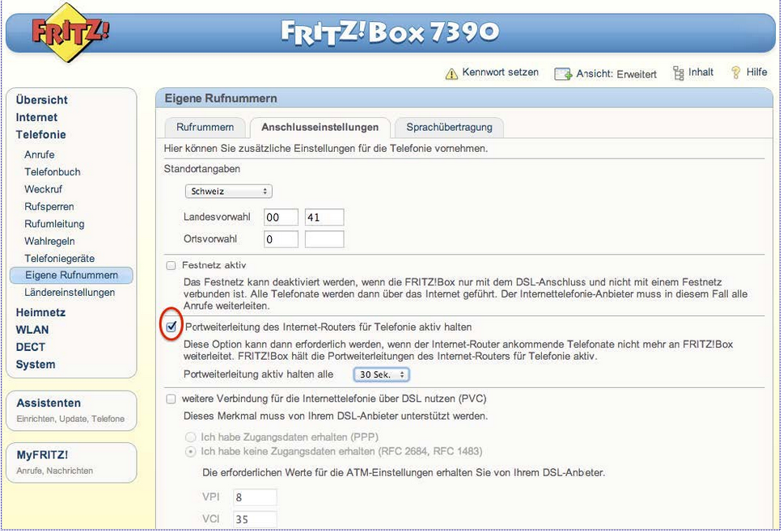Open the WLAN menu section

point(32,330)
